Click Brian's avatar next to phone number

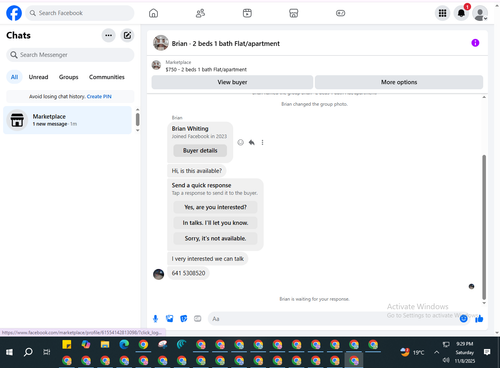click(158, 274)
